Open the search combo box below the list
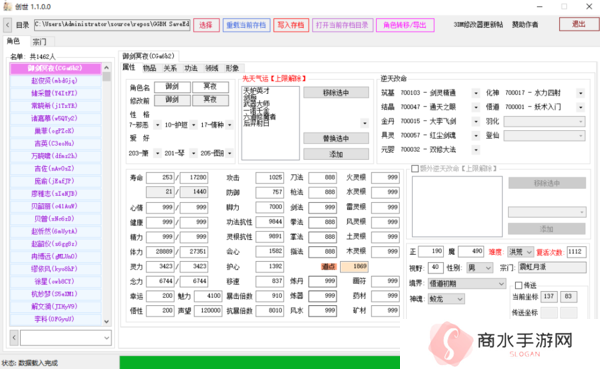Viewport: 600px width, 369px height. tap(66, 338)
